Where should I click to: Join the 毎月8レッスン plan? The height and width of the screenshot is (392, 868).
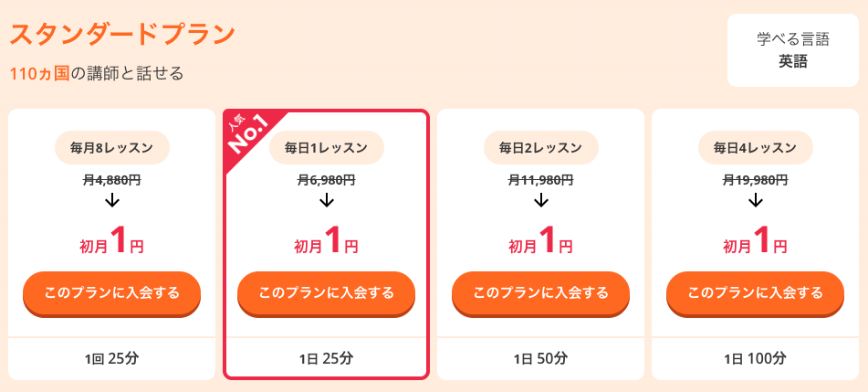point(112,294)
